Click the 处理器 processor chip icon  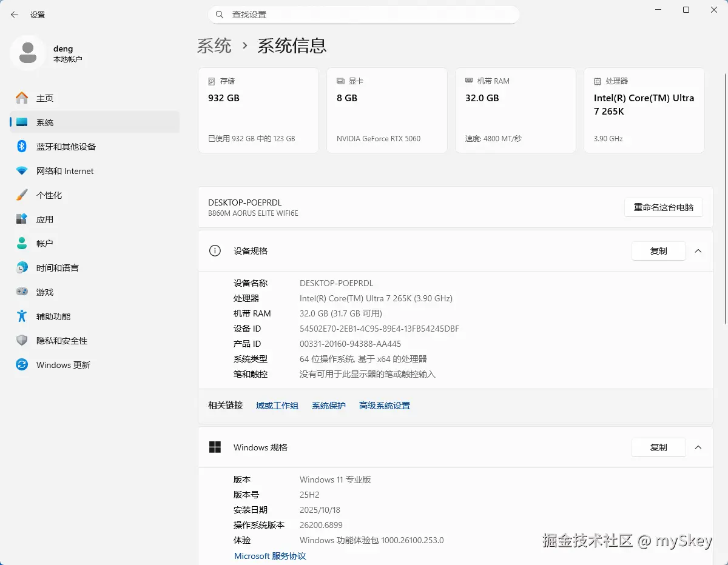pyautogui.click(x=598, y=81)
